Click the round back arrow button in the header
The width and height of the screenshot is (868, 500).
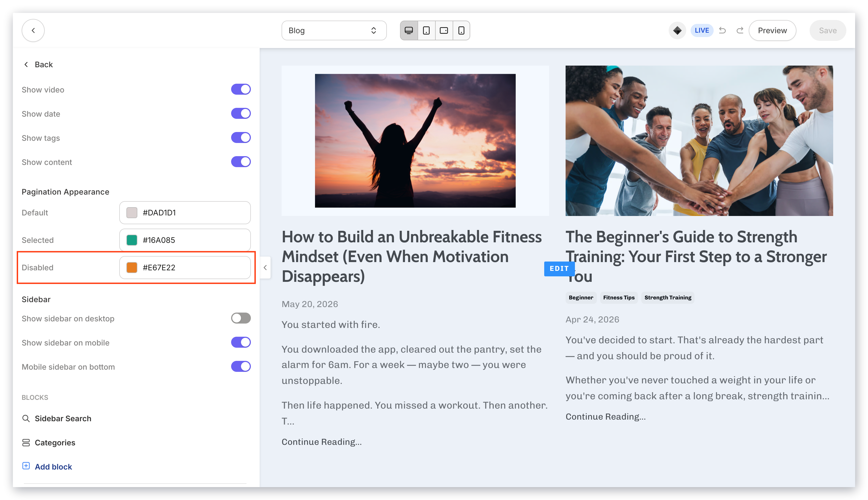(33, 30)
